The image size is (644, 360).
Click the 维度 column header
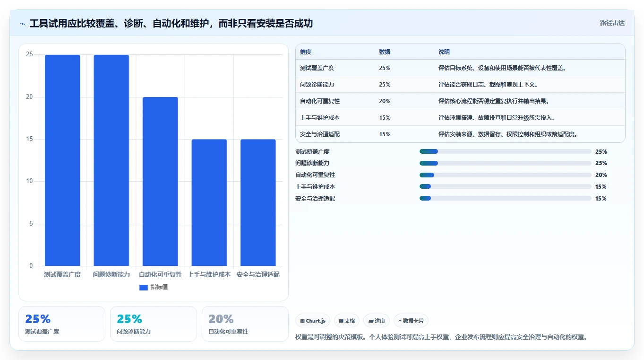click(306, 52)
